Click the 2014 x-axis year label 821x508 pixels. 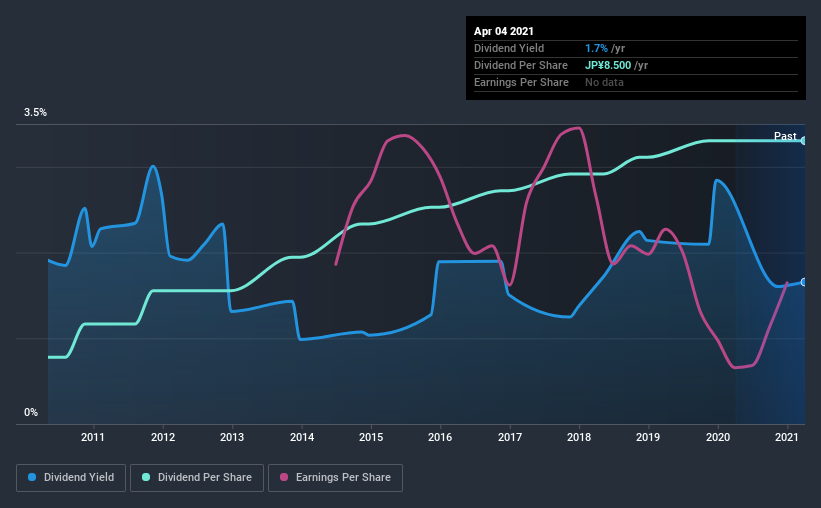[x=302, y=437]
